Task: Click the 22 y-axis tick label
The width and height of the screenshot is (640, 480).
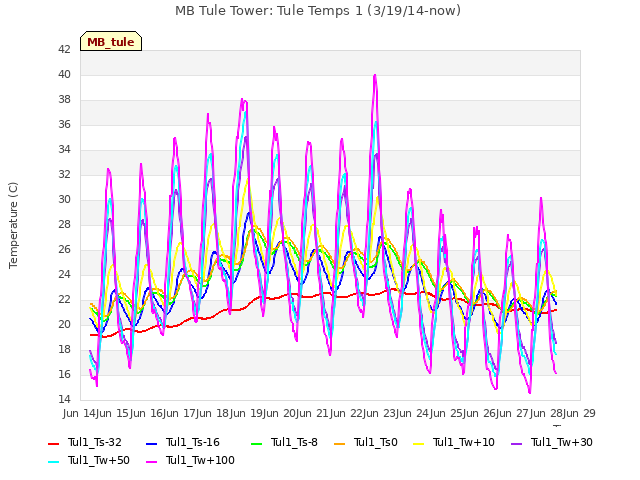Action: (64, 300)
